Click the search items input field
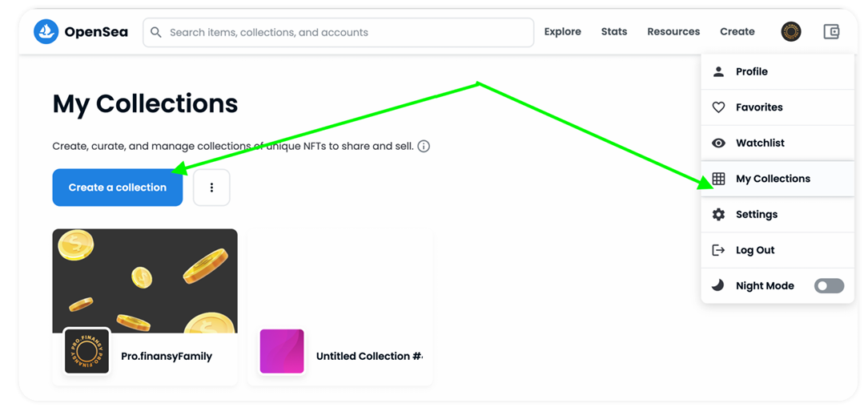This screenshot has height=420, width=868. pos(344,33)
